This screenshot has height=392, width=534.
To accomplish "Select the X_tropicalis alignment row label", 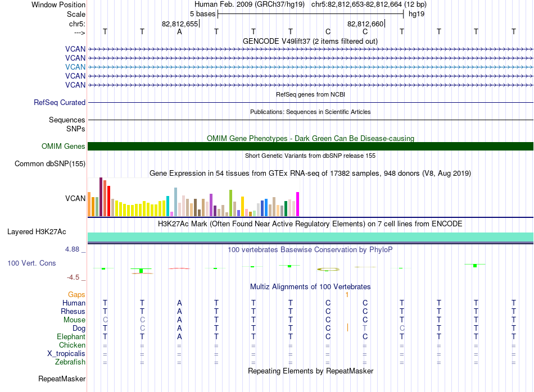I will coord(66,354).
